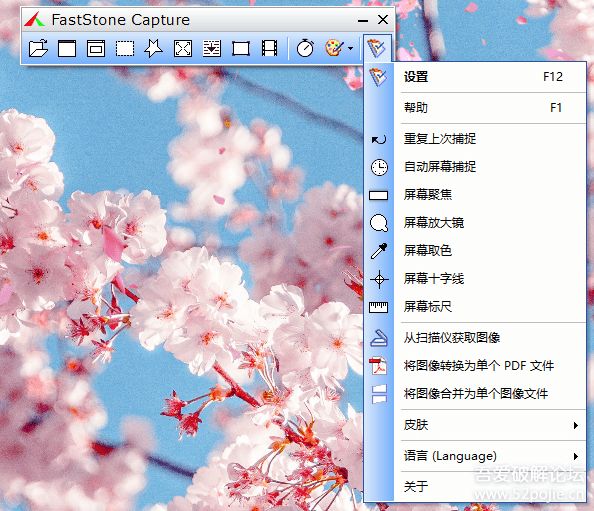The height and width of the screenshot is (511, 594).
Task: Select the Capture Full Screen icon
Action: 183,48
